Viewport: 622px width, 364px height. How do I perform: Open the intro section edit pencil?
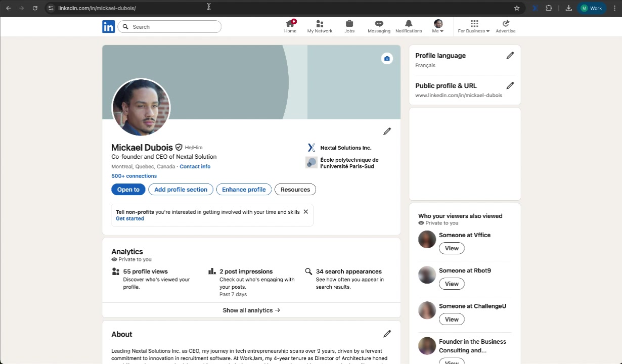point(387,131)
